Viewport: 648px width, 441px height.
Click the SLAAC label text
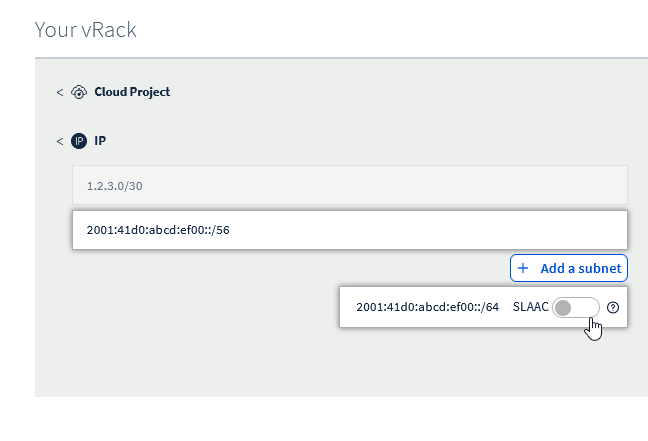click(530, 308)
